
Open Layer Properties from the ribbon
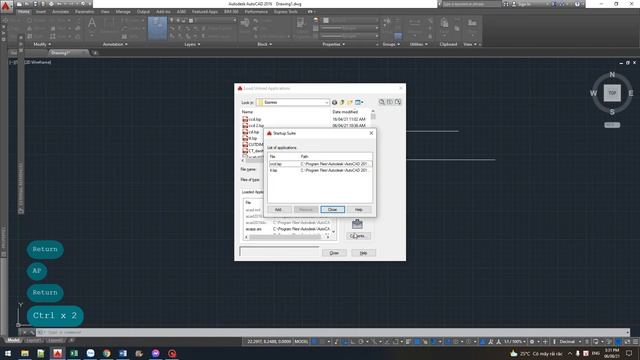157,28
